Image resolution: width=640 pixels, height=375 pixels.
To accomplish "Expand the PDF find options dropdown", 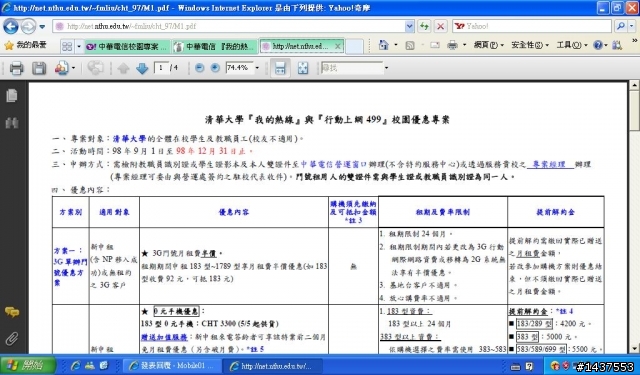I will [386, 68].
